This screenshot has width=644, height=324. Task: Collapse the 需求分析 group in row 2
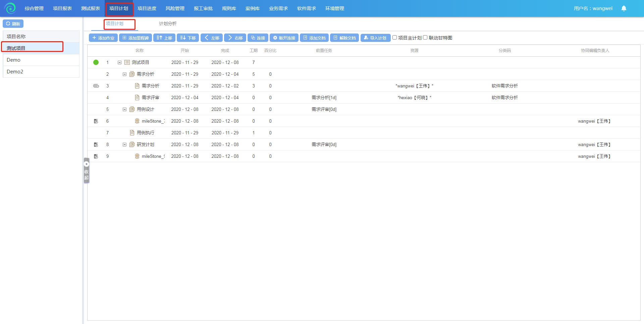(124, 74)
